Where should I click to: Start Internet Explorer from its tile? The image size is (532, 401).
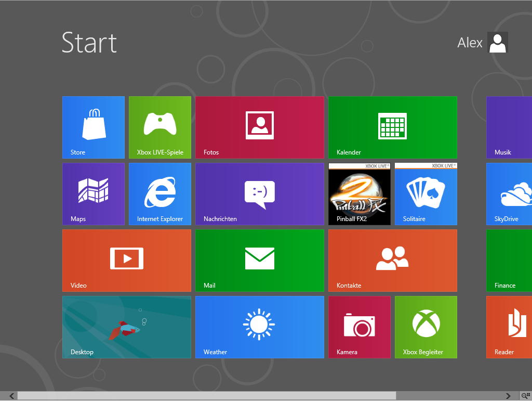pos(160,194)
